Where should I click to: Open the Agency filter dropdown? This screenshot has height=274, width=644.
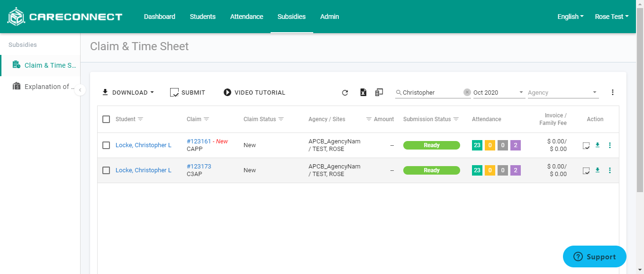[563, 93]
